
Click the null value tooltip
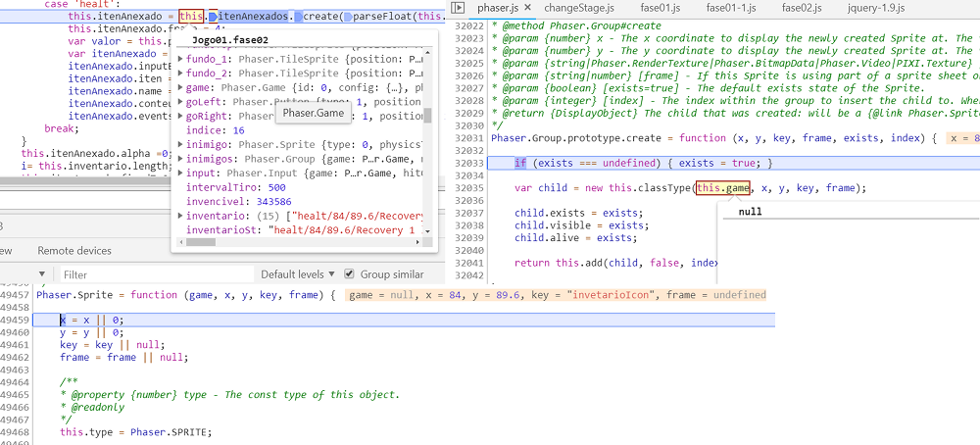point(750,212)
